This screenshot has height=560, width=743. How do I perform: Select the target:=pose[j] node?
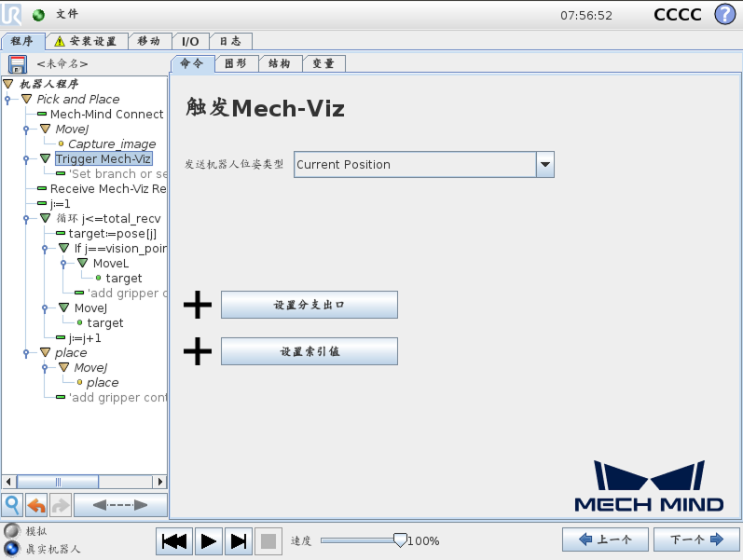pos(112,234)
